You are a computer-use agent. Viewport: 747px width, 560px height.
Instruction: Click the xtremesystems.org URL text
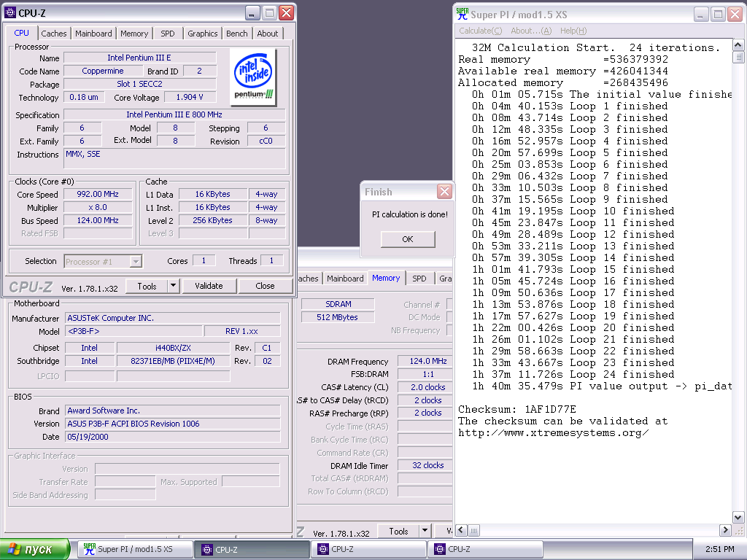coord(553,433)
